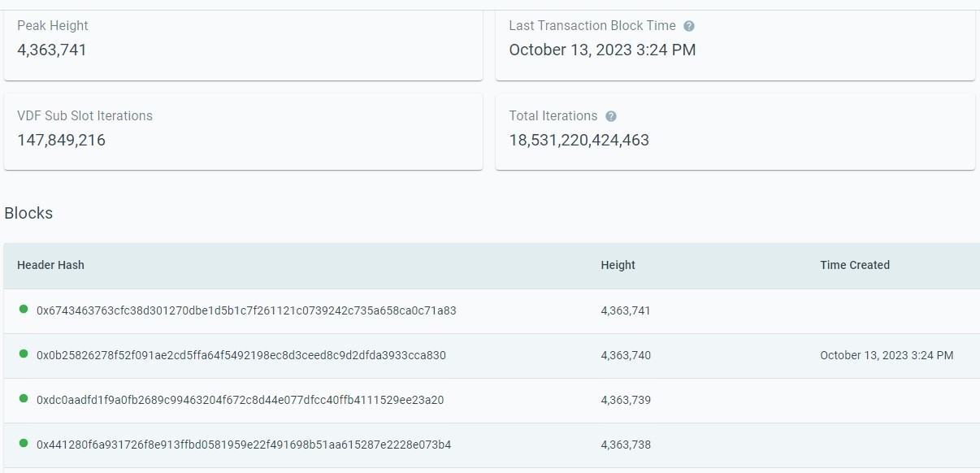
Task: Click the October 13 timestamp in the blocks table
Action: pos(886,354)
